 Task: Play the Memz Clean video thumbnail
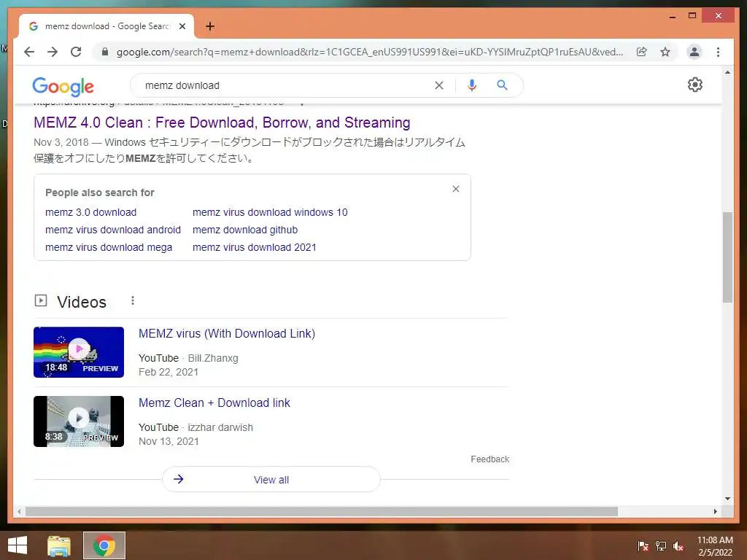(x=79, y=421)
